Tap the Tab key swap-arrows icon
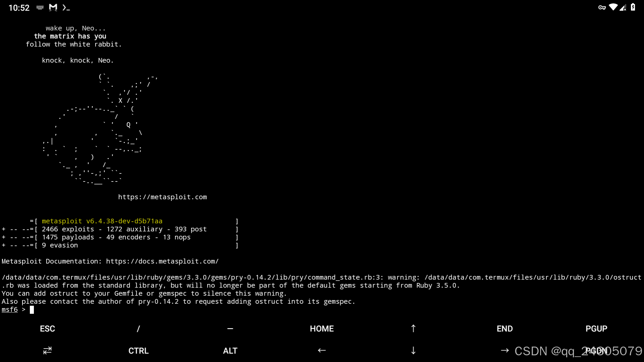 pos(47,351)
